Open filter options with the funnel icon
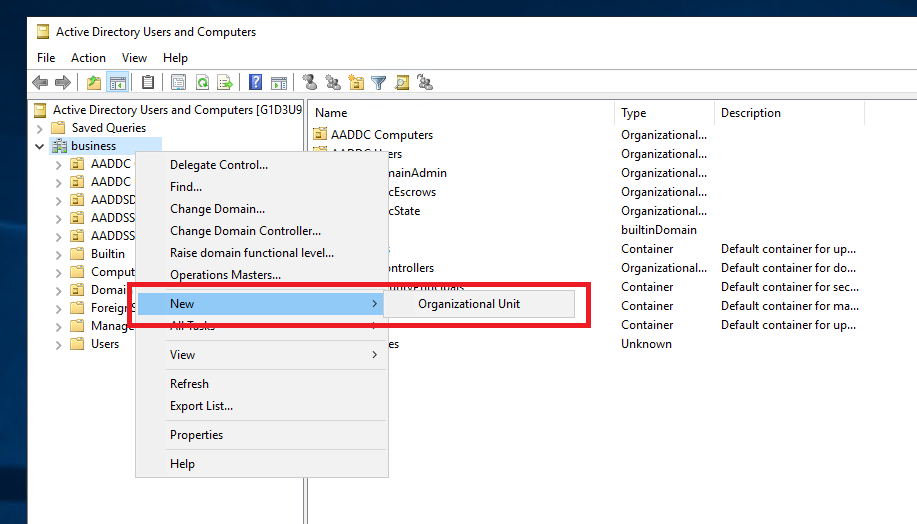Screen dimensions: 917x524 click(379, 83)
